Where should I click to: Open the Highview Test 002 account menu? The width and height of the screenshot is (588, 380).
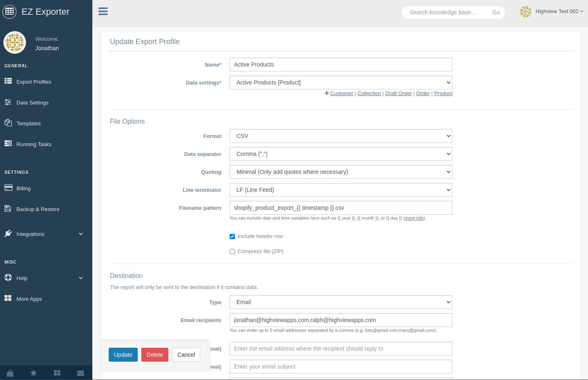click(x=552, y=11)
